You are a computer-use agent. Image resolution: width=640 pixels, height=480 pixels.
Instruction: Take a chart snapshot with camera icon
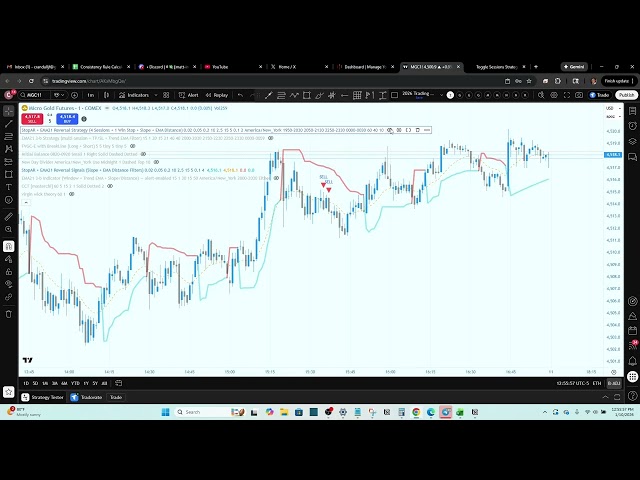click(x=579, y=95)
